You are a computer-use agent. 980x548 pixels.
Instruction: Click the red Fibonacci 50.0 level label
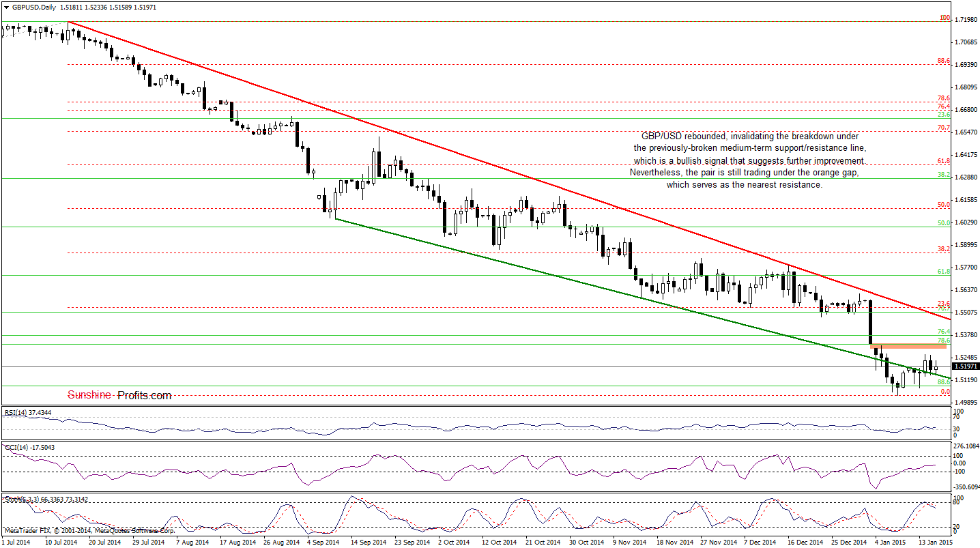tap(944, 205)
